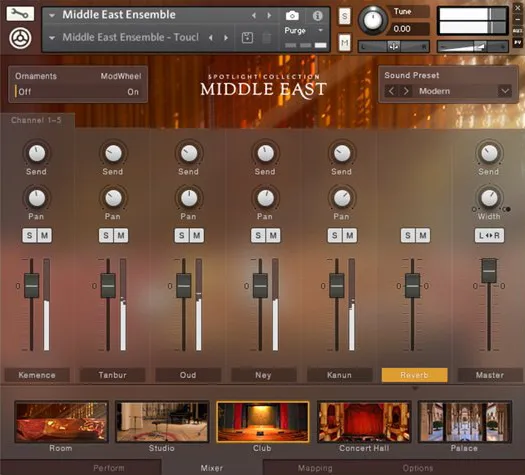Switch to the Mapping tab

pyautogui.click(x=315, y=468)
